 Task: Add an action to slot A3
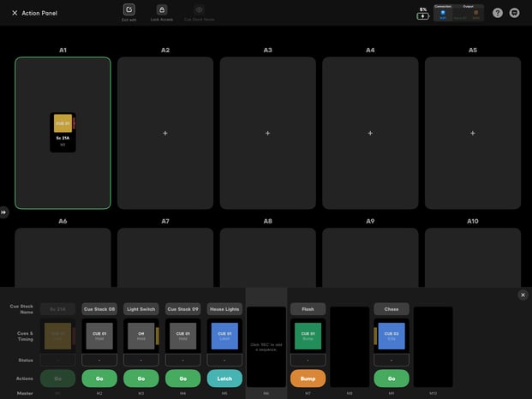267,134
